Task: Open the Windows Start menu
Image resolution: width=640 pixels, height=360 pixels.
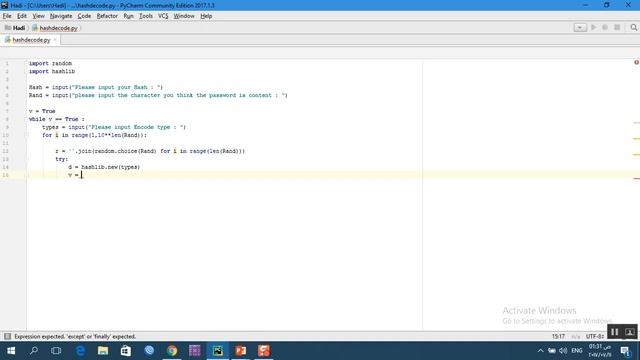Action: click(11, 351)
